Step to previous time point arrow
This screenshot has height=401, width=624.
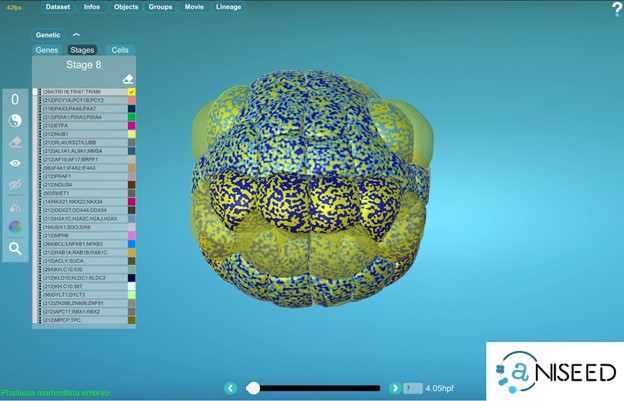tap(231, 388)
